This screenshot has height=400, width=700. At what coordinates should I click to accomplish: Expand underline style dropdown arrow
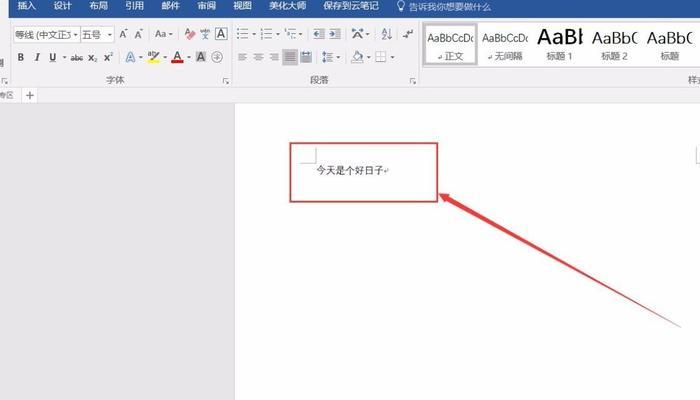click(x=64, y=58)
